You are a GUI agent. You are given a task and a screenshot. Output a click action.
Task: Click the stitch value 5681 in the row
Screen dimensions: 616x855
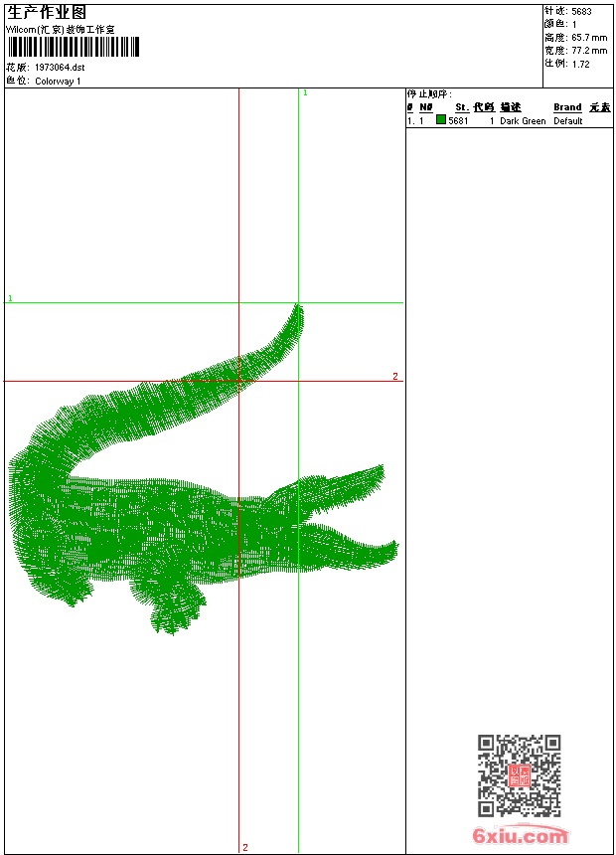pyautogui.click(x=458, y=121)
